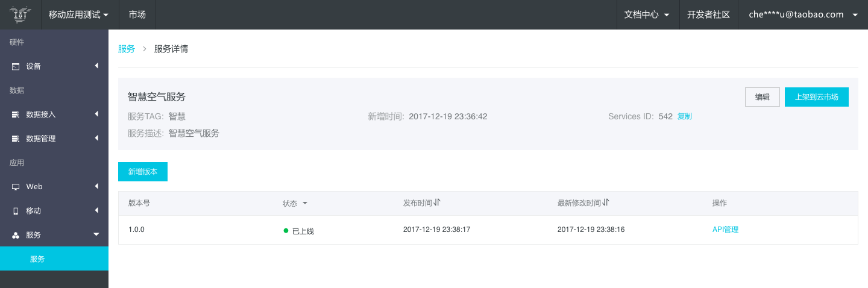The image size is (868, 288).
Task: Click the 服务详情 breadcrumb text
Action: (171, 49)
